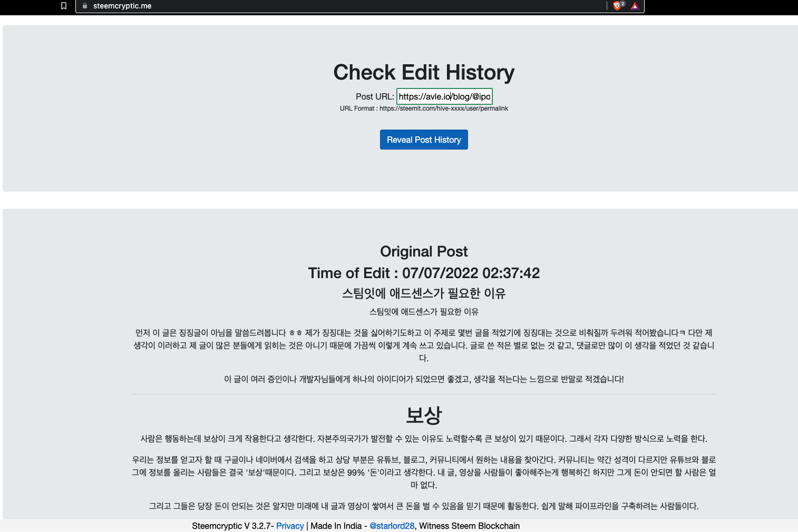Click the Time of Edit timestamp line
Viewport: 798px width, 532px height.
click(x=424, y=273)
